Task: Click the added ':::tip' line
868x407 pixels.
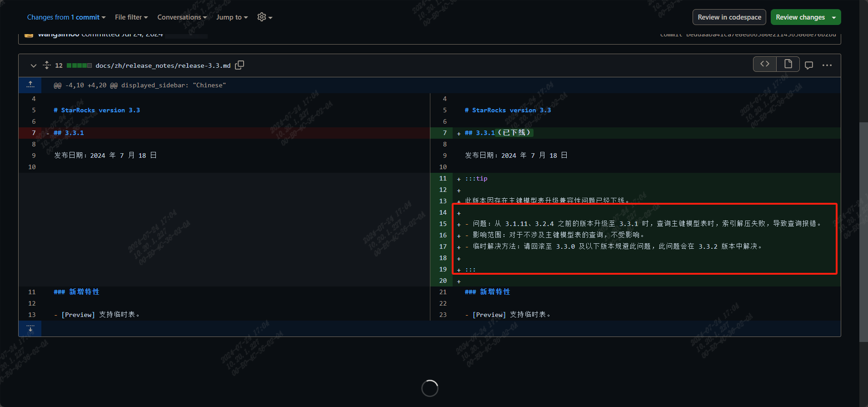Action: [x=476, y=178]
